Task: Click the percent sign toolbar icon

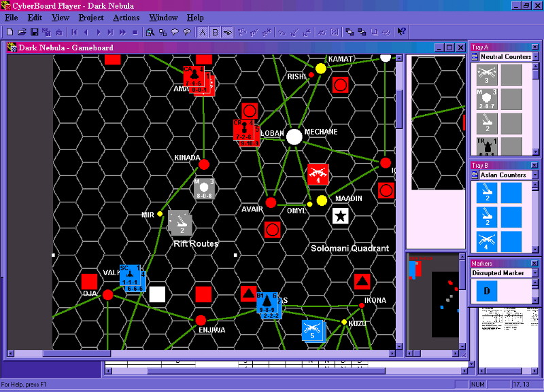Action: [163, 32]
